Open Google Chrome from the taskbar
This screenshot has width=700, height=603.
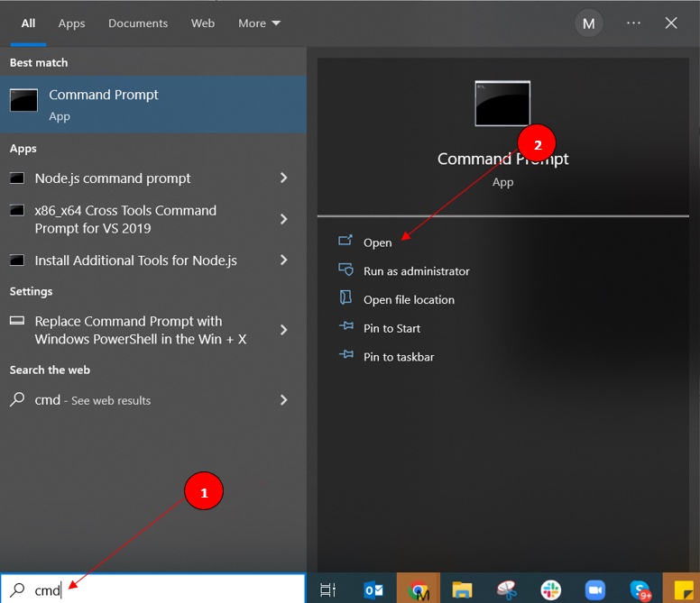coord(419,590)
